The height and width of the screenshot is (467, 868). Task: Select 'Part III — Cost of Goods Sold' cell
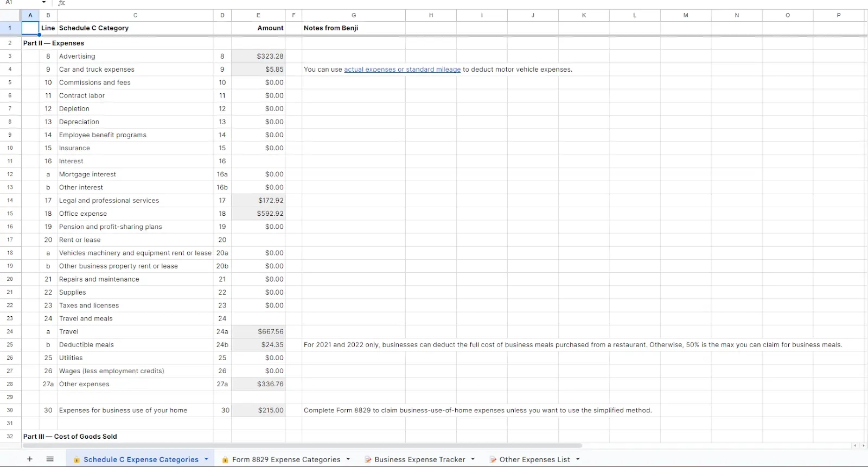pos(70,436)
